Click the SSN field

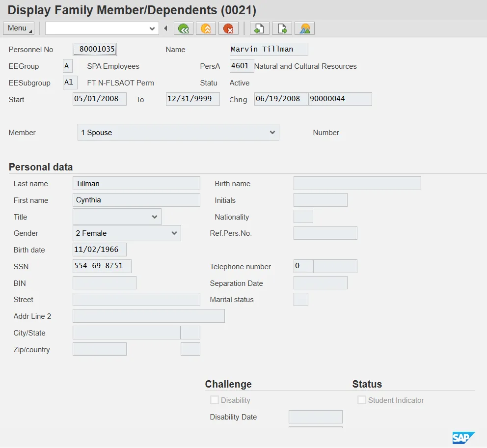(102, 266)
